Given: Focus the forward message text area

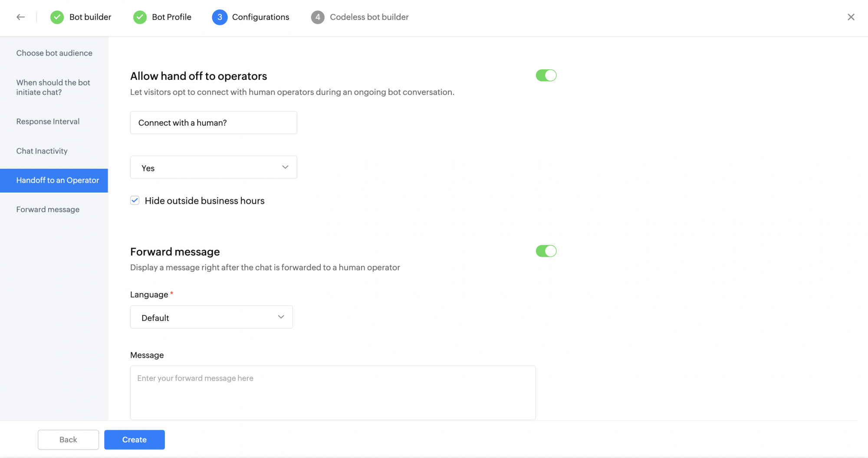Looking at the screenshot, I should [333, 393].
